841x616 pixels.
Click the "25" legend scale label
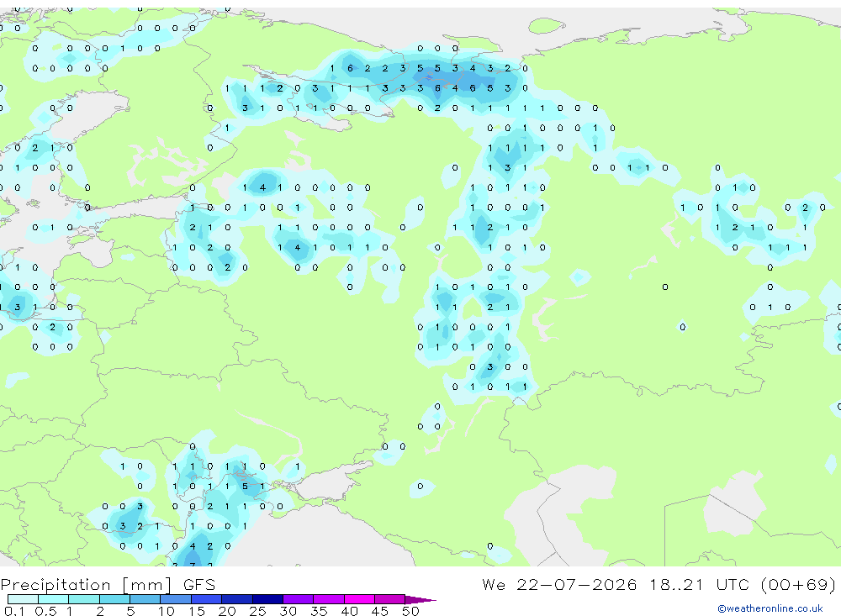point(257,611)
